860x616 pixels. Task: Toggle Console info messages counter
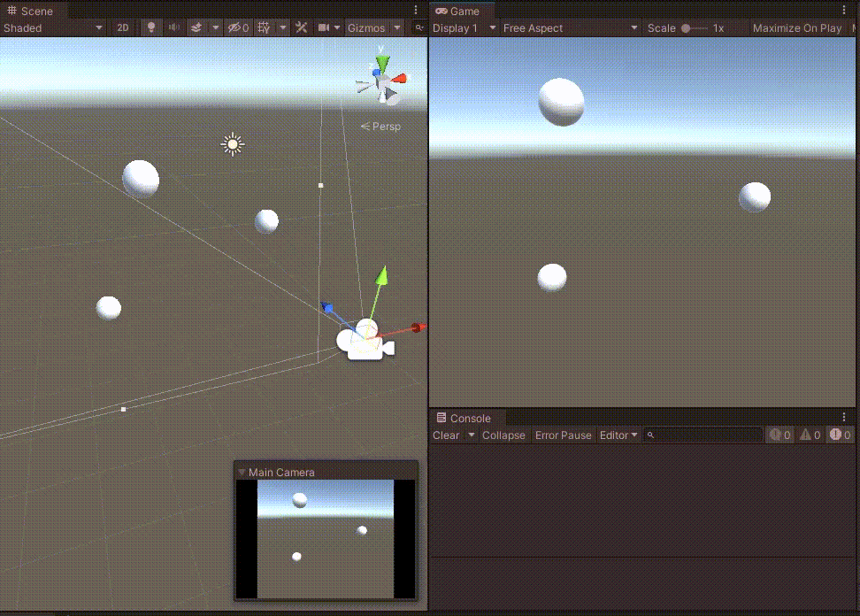[x=779, y=435]
